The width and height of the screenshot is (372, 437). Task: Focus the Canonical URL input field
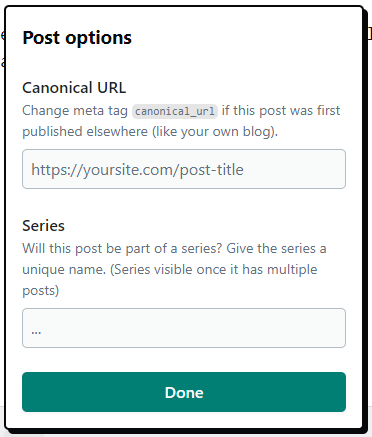tap(184, 169)
